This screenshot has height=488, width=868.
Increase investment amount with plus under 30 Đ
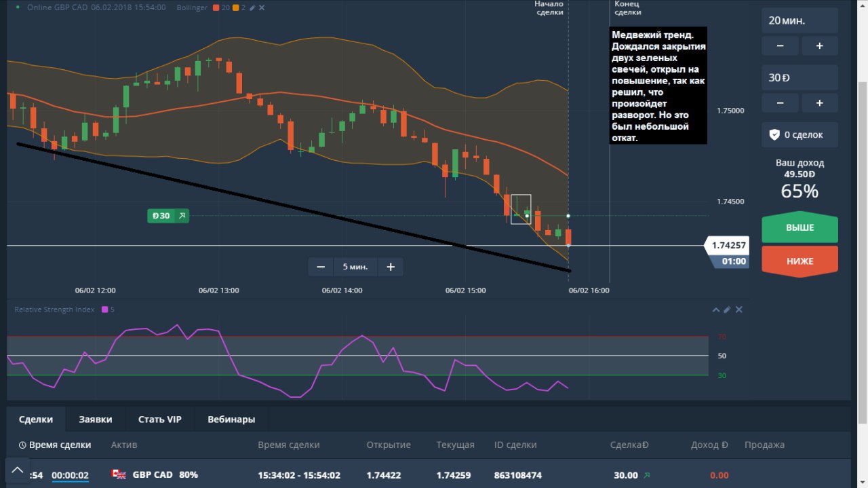(x=820, y=103)
